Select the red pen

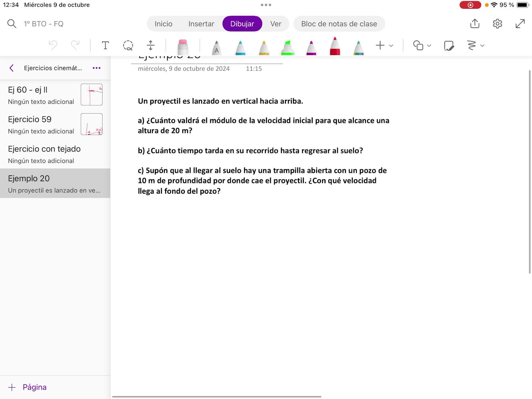pos(335,47)
